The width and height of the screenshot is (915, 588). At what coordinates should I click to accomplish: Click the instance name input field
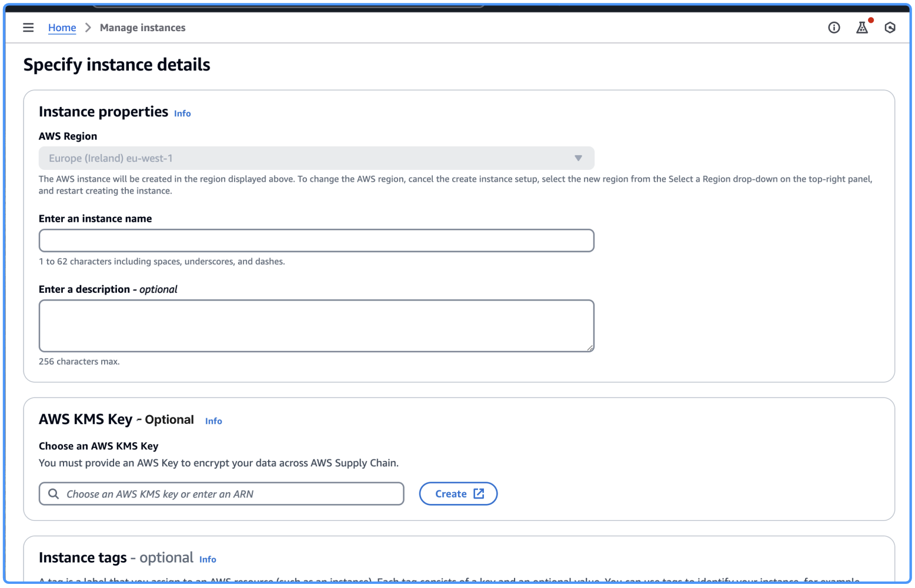click(316, 240)
